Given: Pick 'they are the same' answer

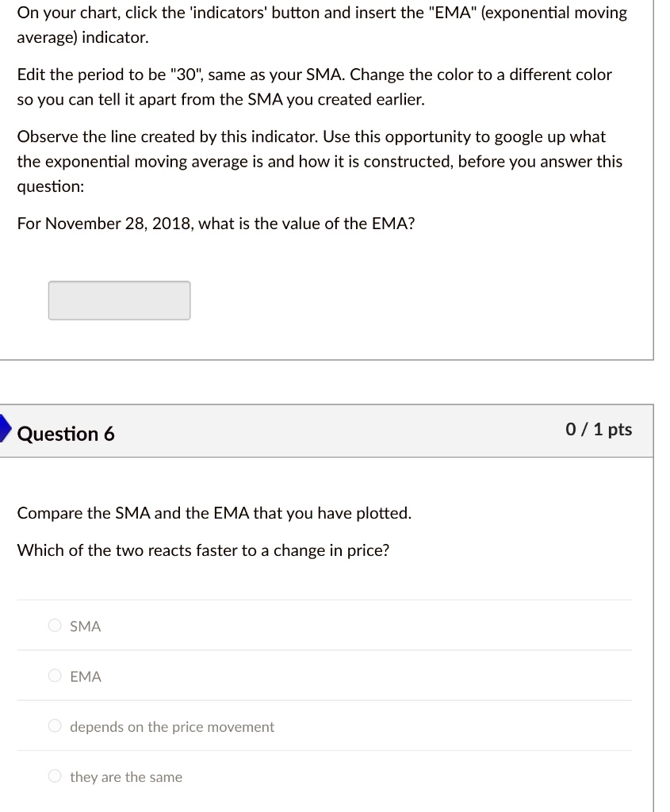Looking at the screenshot, I should click(x=55, y=776).
